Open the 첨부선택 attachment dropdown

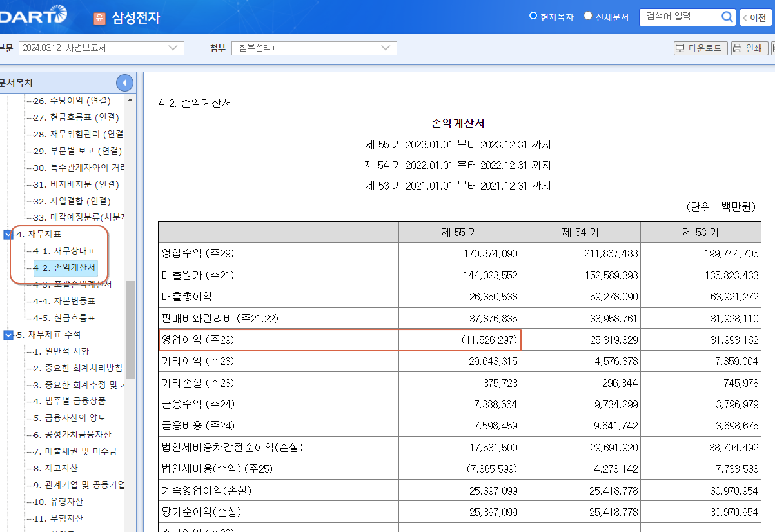[314, 48]
